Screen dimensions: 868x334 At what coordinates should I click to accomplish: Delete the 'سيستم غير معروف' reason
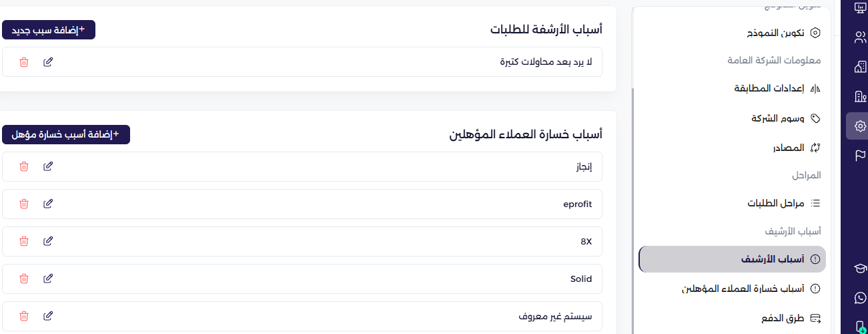coord(24,316)
